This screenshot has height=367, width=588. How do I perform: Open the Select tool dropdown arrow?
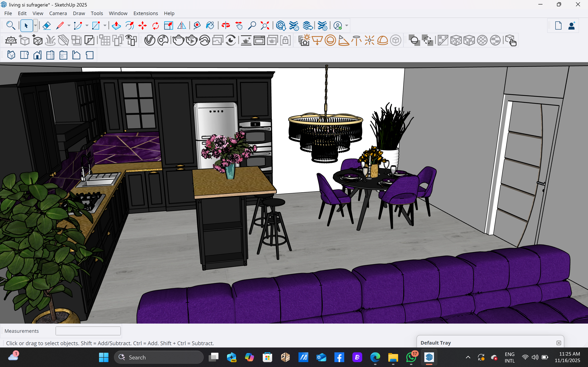click(36, 25)
